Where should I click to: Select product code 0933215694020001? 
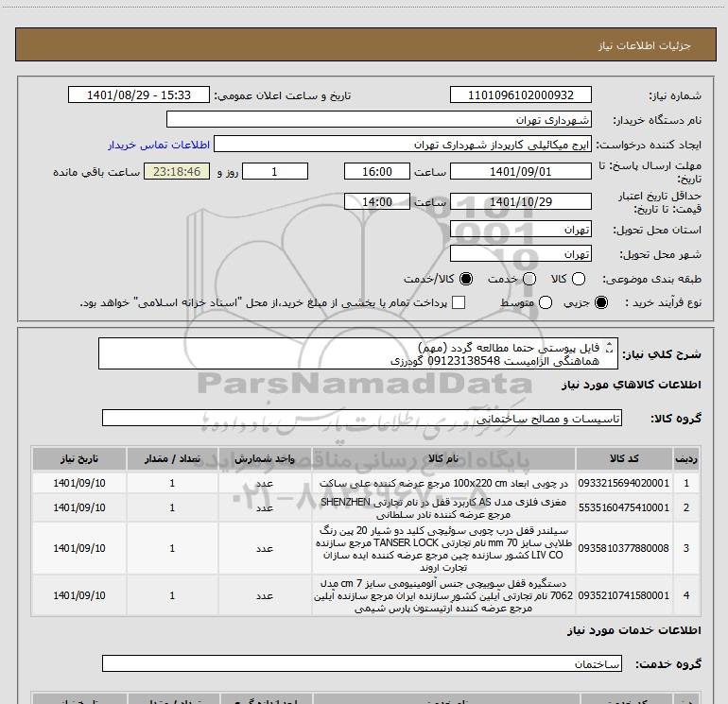pos(624,483)
